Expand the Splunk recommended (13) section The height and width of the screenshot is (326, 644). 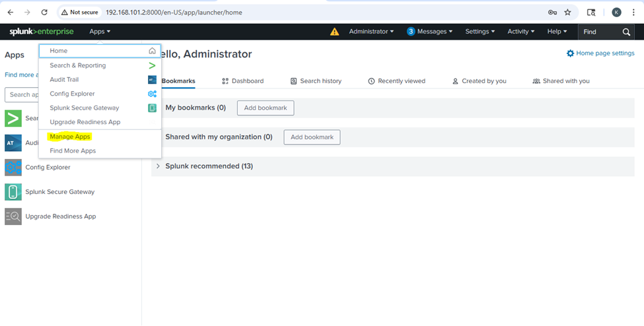pos(158,166)
